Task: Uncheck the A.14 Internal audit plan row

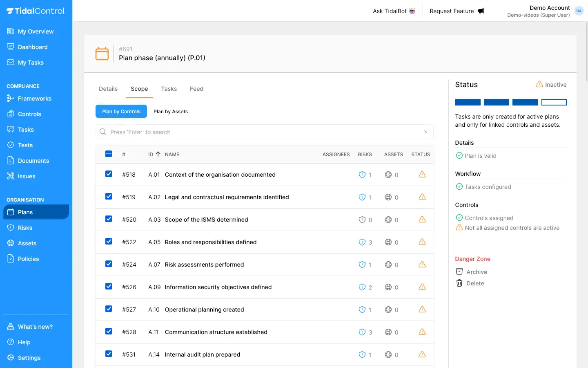Action: (109, 354)
